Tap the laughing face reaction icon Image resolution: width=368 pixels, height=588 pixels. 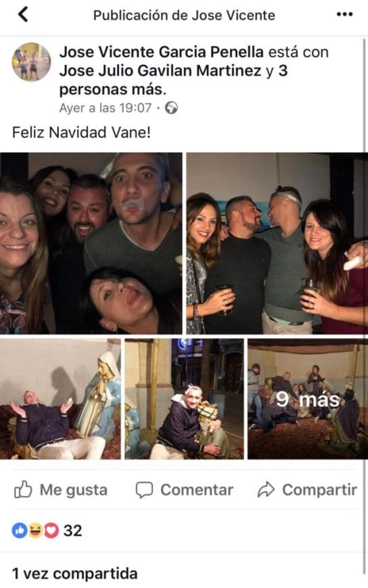coord(35,531)
